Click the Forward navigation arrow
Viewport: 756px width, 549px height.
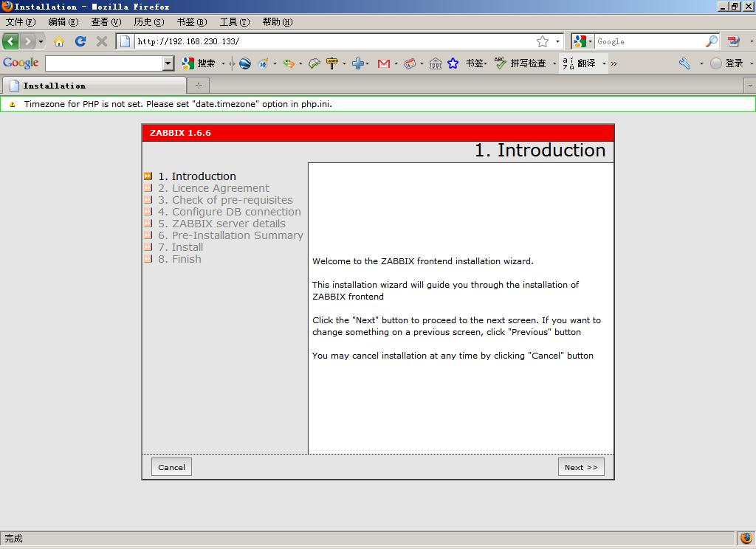click(x=28, y=41)
